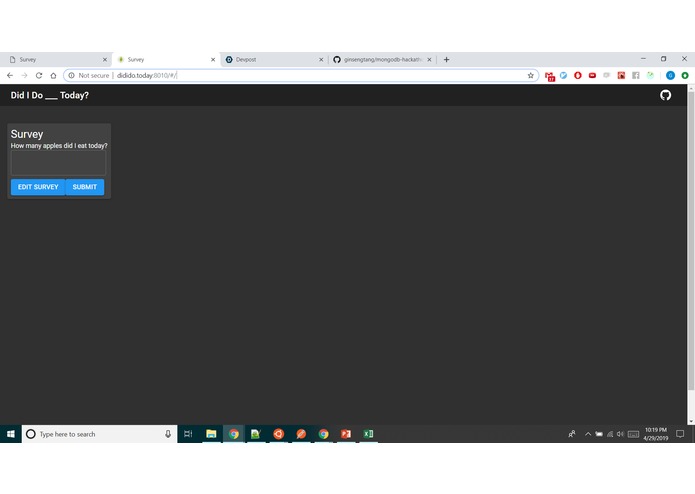Viewport: 695px width, 494px height.
Task: Launch the Ubuntu taskbar icon
Action: coord(278,434)
